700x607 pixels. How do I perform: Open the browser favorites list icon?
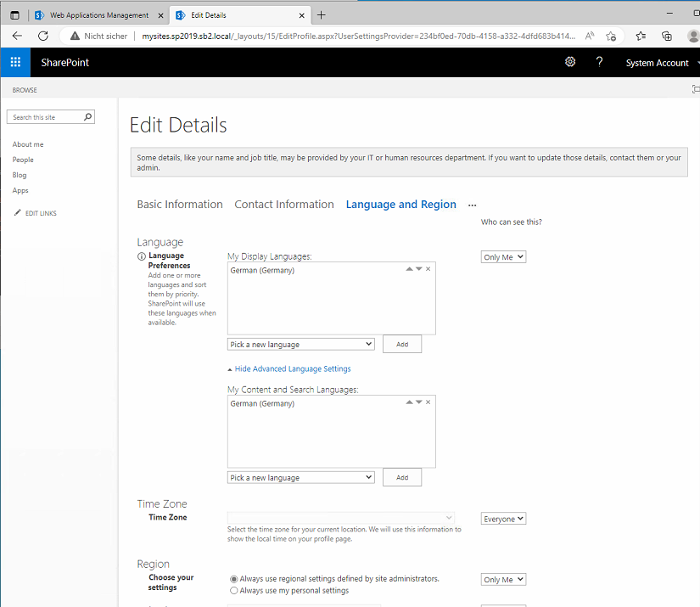tap(641, 36)
